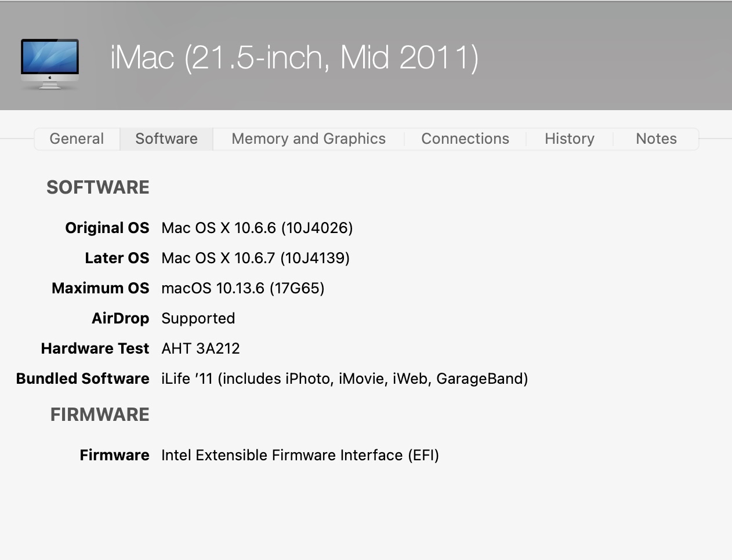Select the Intel Extensible Firmware Interface text
Viewport: 732px width, 560px height.
[300, 455]
